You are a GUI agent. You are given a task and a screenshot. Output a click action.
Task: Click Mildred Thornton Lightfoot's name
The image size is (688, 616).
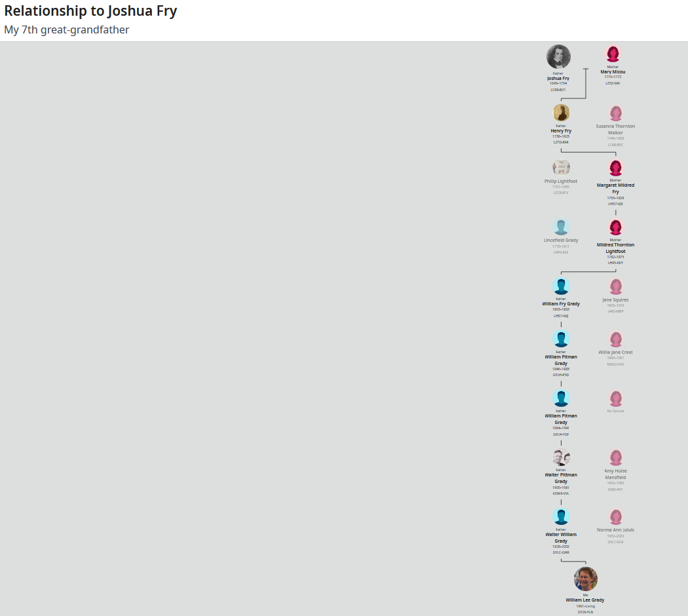[x=615, y=248]
